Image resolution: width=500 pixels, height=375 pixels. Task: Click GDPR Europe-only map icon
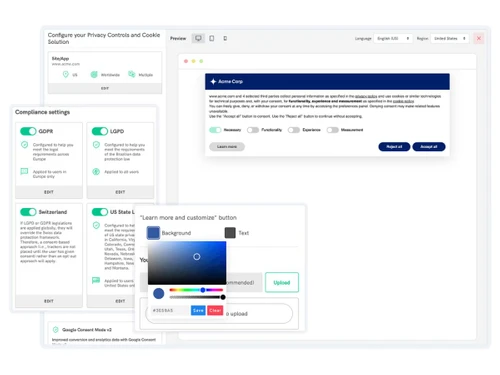click(x=24, y=171)
